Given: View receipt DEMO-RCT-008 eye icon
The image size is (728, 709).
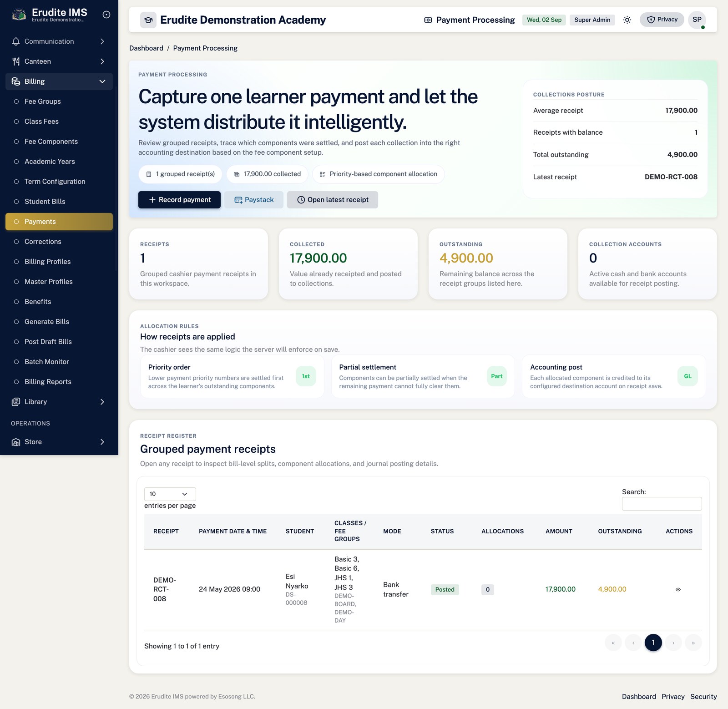Looking at the screenshot, I should point(678,590).
